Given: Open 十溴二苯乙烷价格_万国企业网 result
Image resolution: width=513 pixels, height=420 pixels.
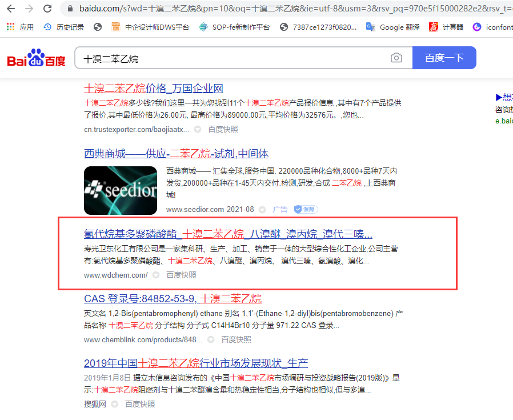Looking at the screenshot, I should pos(154,89).
